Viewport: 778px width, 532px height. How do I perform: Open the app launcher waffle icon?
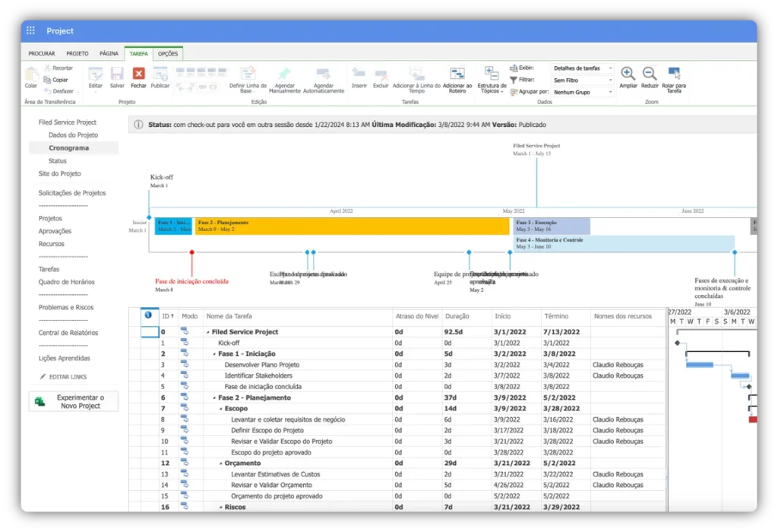(31, 30)
